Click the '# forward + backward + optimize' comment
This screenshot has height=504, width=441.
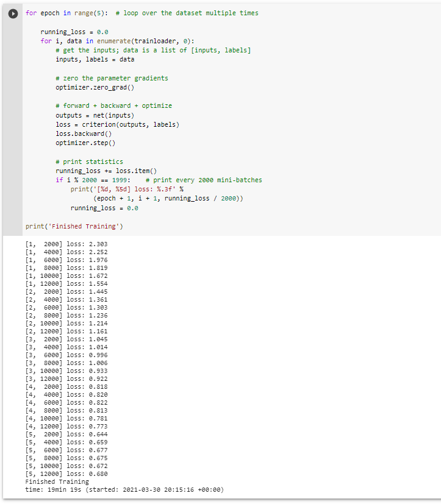114,106
